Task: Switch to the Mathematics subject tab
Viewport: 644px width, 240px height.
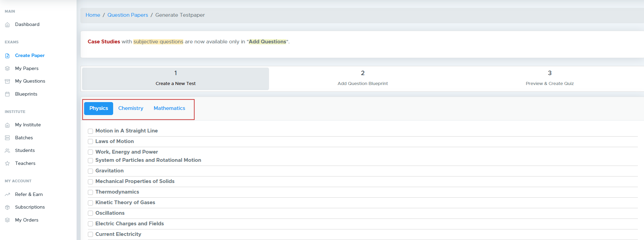Action: coord(169,108)
